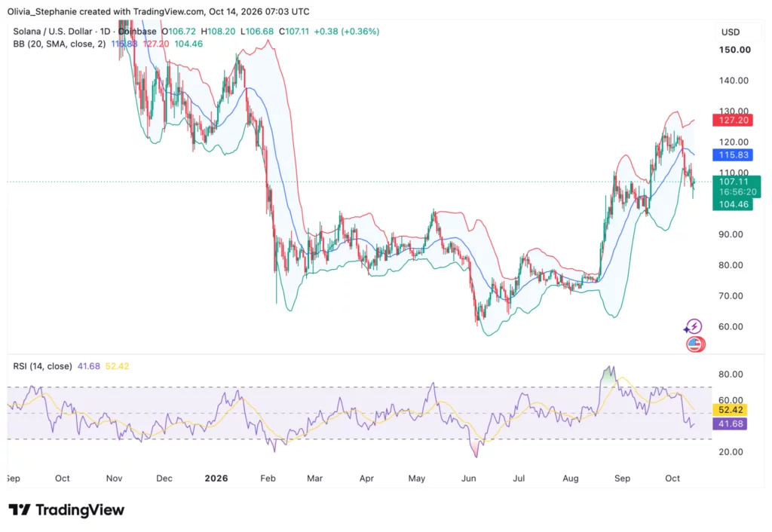Viewport: 772px width, 532px height.
Task: Click the Olivia_Stephanie attribution header text
Action: [x=158, y=11]
